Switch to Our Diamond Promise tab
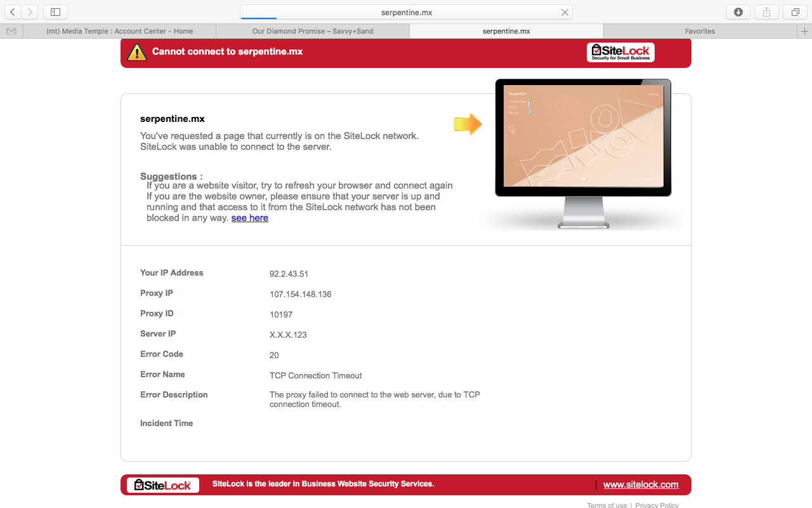Image resolution: width=812 pixels, height=508 pixels. click(313, 31)
